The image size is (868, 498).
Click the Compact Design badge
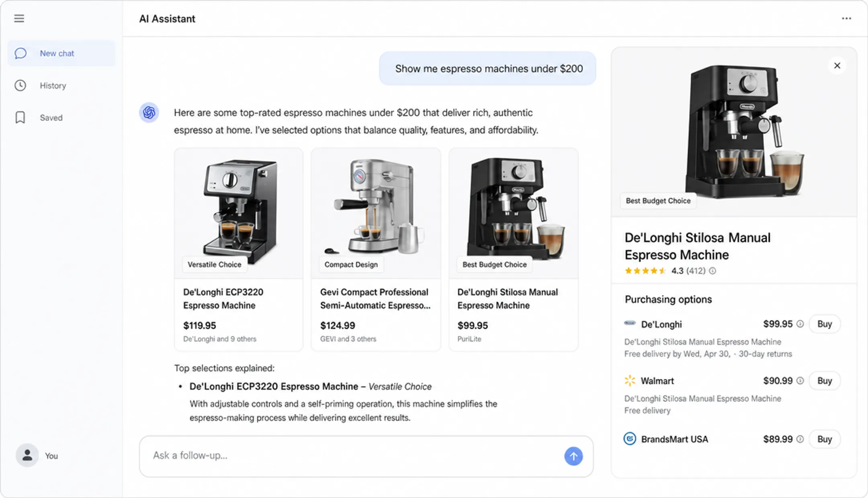click(x=351, y=264)
